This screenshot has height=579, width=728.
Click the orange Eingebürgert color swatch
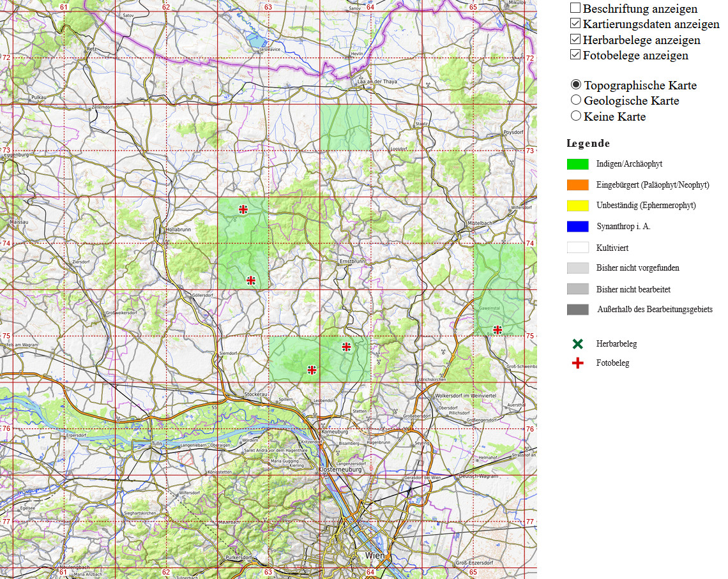577,184
